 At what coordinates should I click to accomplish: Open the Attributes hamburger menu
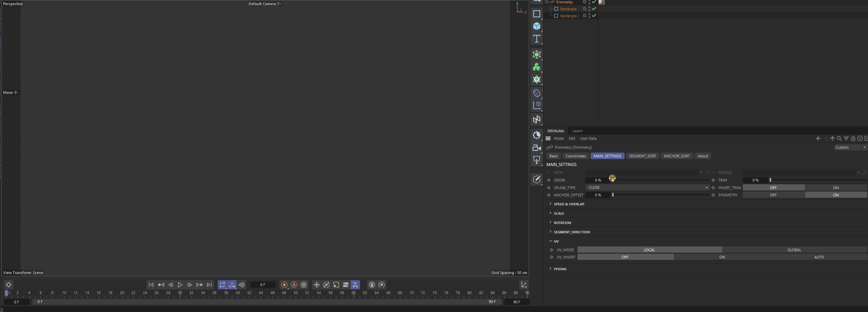coord(548,138)
